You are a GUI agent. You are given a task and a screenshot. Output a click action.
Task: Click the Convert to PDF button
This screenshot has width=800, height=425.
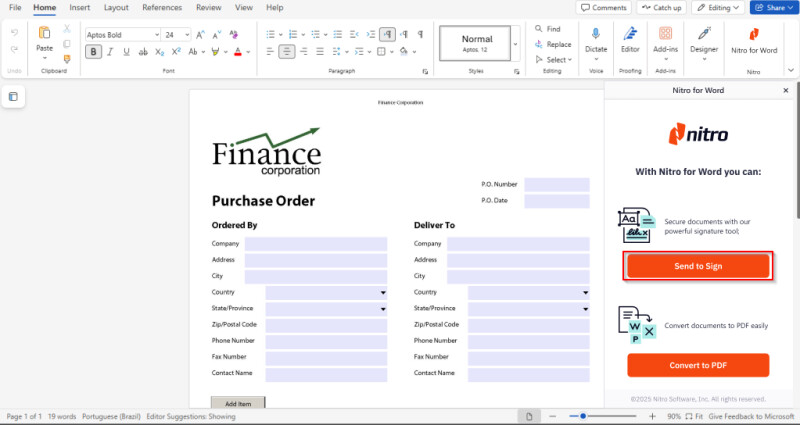pyautogui.click(x=698, y=365)
